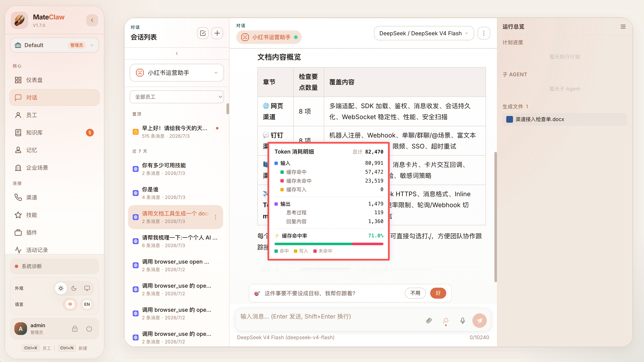This screenshot has width=644, height=362.
Task: Click the conversation list scrollbar
Action: click(228, 109)
